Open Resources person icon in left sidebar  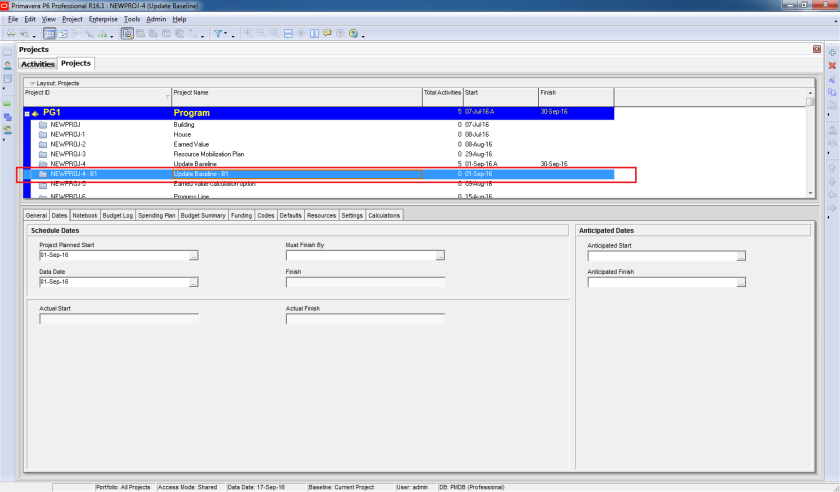tap(8, 65)
